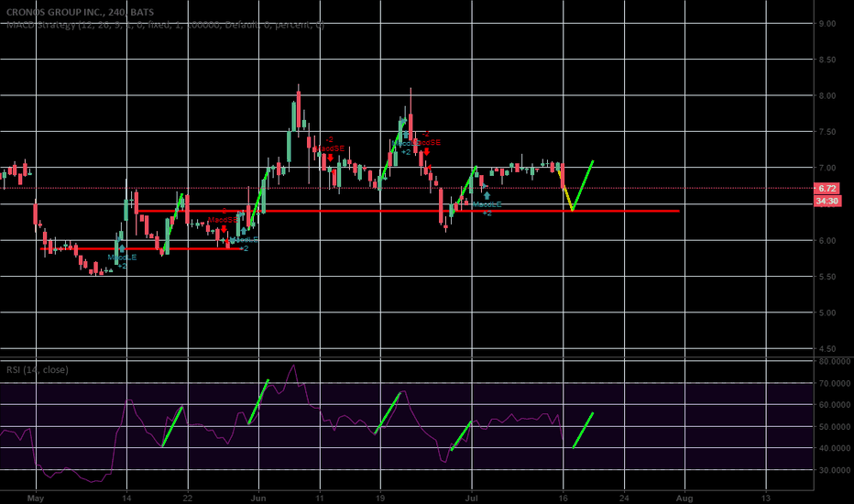Viewport: 854px width, 504px height.
Task: Click the dotted current-price line
Action: (406, 189)
